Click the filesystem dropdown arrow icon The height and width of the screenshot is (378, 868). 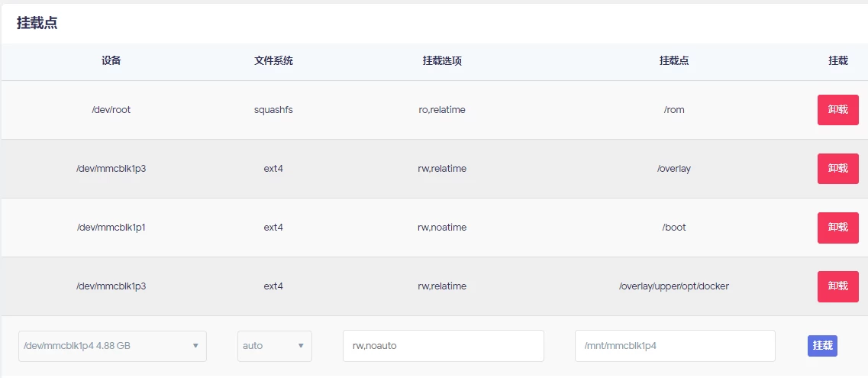coord(301,346)
